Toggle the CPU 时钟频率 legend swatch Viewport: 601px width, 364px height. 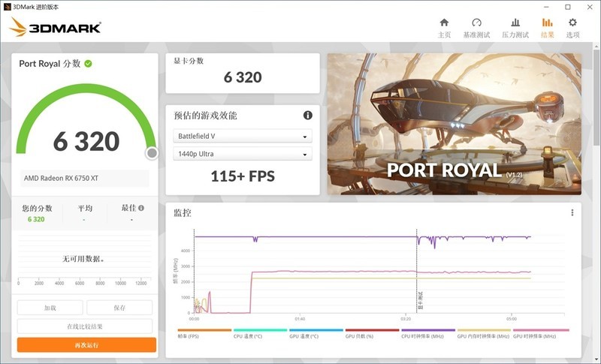pos(428,330)
